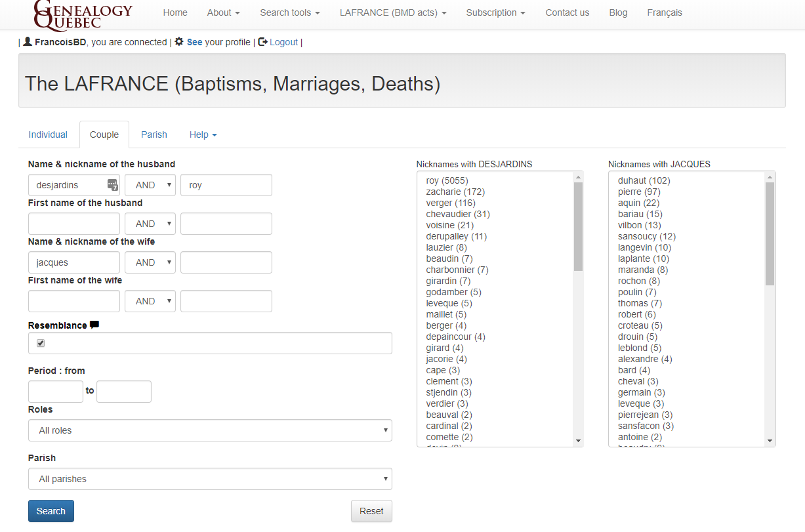Click the wife name field containing jacques
The image size is (805, 532).
tap(74, 262)
